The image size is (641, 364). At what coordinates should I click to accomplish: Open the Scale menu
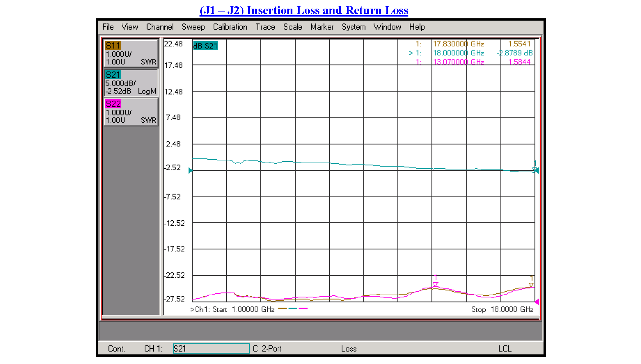[292, 27]
